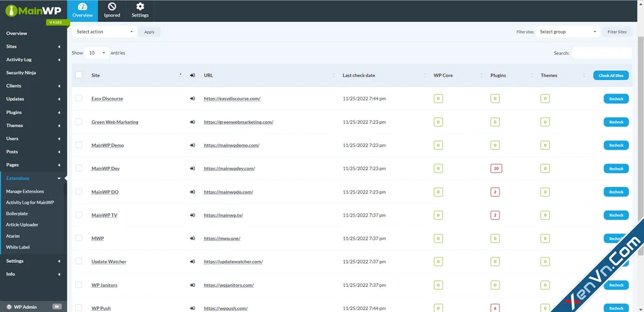Click the Filter Sites button
This screenshot has height=312, width=644.
click(617, 32)
